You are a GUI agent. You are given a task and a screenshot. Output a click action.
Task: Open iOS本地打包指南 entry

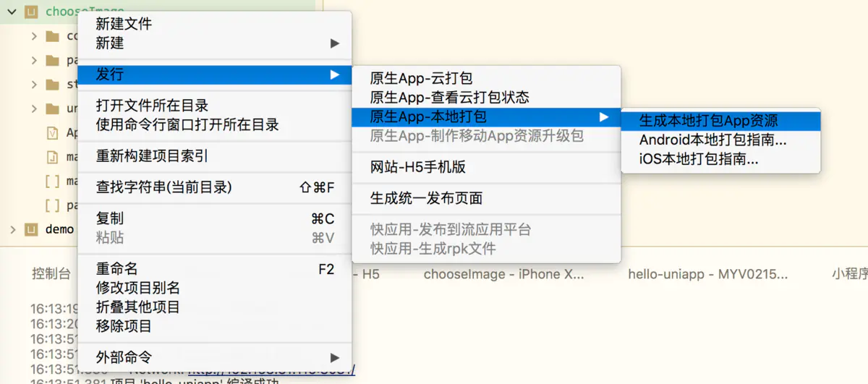pyautogui.click(x=720, y=160)
